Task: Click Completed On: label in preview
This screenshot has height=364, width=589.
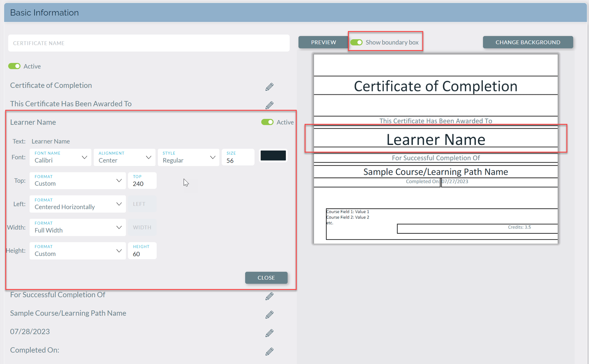Action: 422,181
